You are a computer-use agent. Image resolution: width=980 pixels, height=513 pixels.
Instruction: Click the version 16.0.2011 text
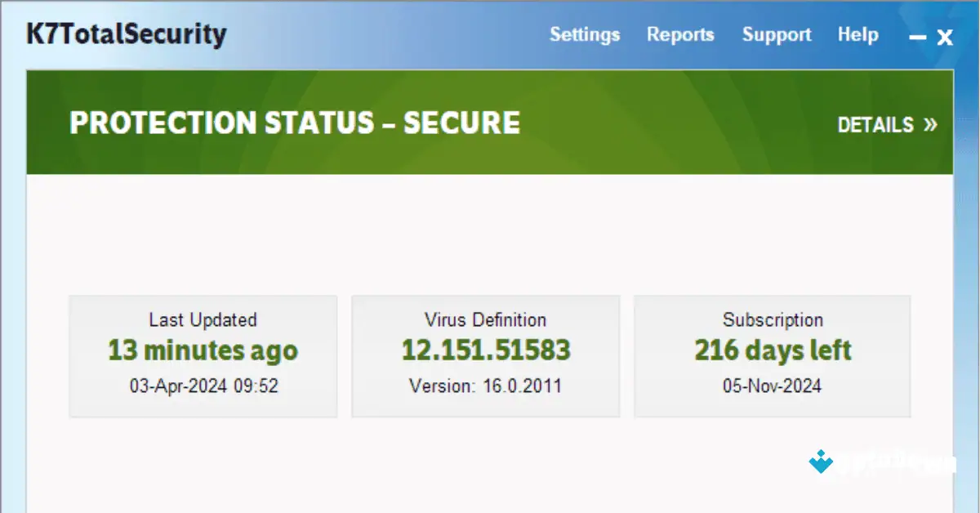[x=485, y=386]
